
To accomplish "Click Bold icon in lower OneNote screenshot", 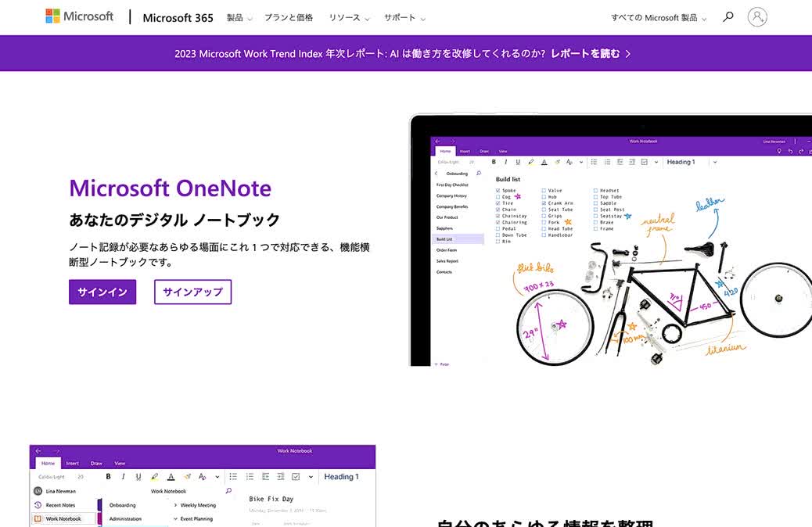I will pos(108,476).
